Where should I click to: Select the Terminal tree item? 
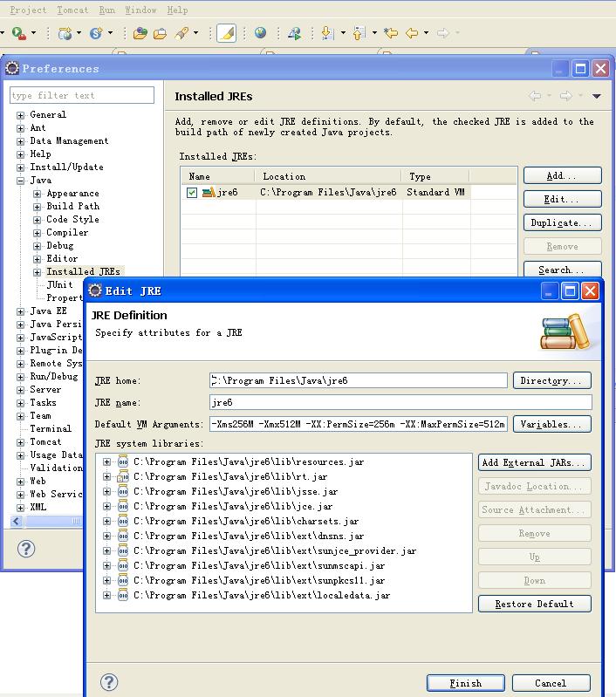pos(51,428)
